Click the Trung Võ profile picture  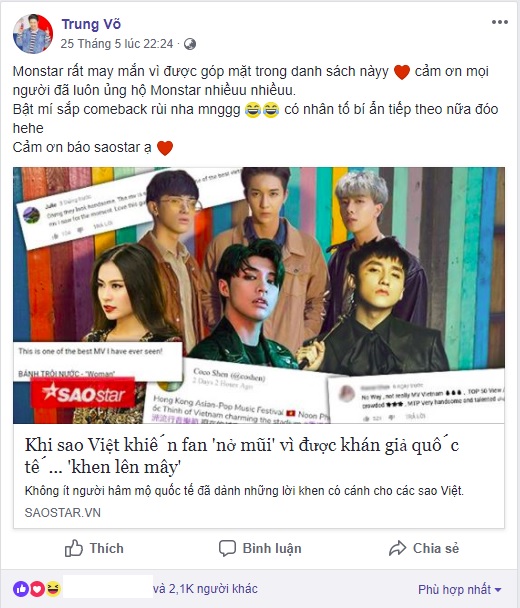click(33, 34)
